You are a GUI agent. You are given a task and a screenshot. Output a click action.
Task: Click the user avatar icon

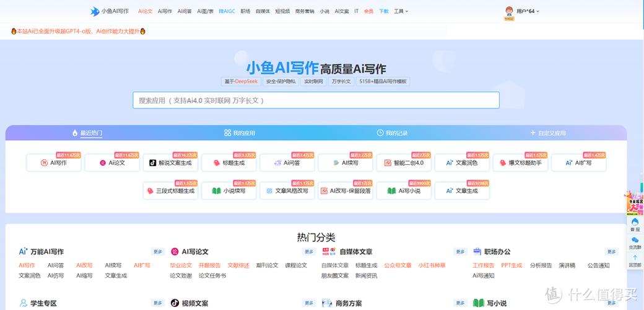coord(509,12)
